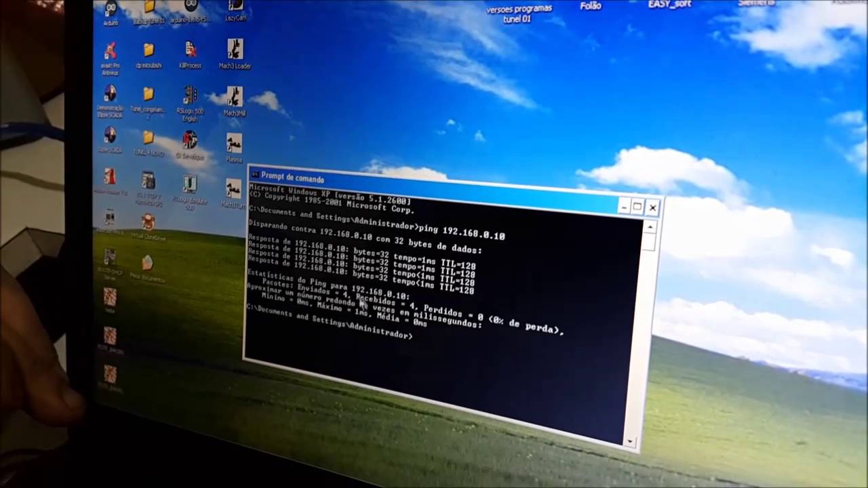This screenshot has height=488, width=868.
Task: Open the arduino-1.6.6 installer icon
Action: tap(191, 12)
